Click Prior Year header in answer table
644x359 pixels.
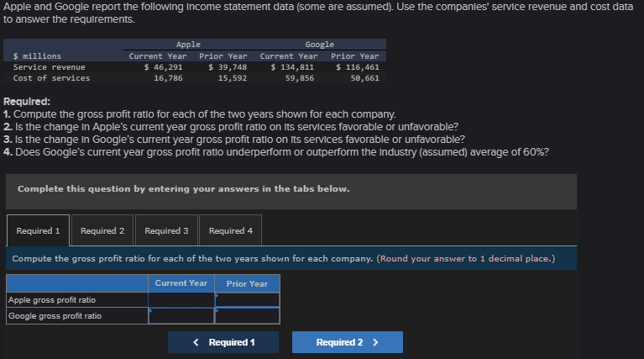(247, 283)
